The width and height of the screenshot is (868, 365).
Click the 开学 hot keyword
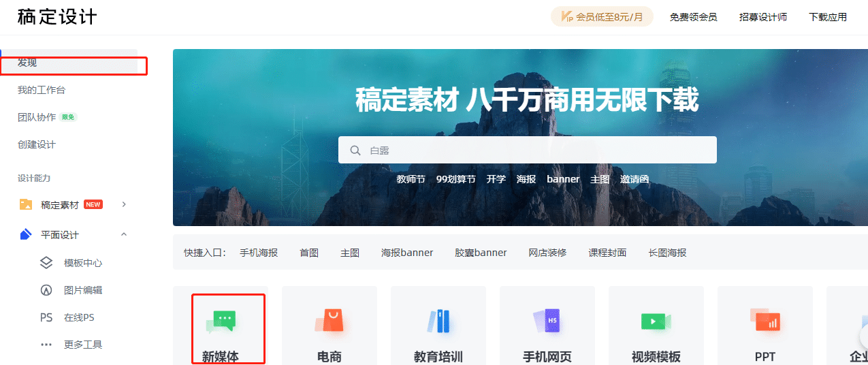[496, 179]
